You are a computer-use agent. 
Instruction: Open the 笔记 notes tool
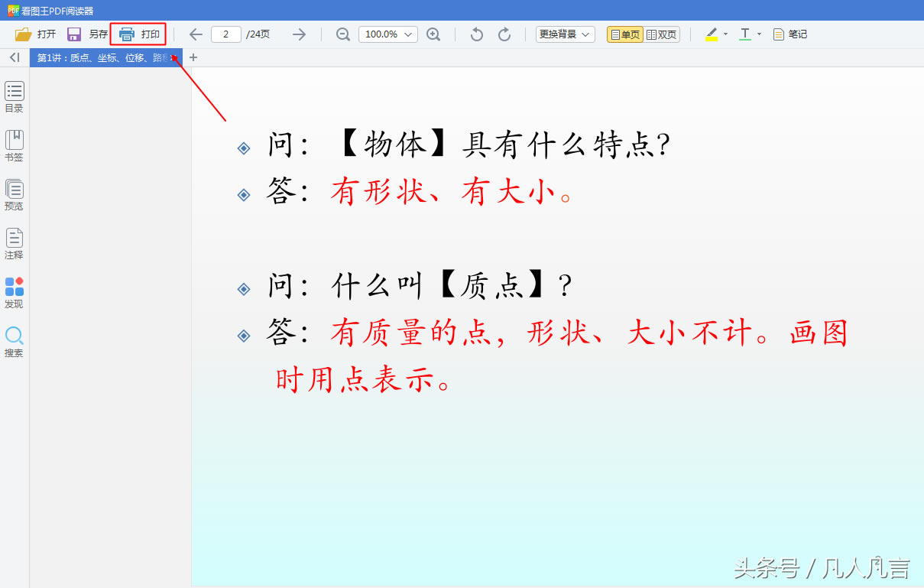click(x=789, y=34)
